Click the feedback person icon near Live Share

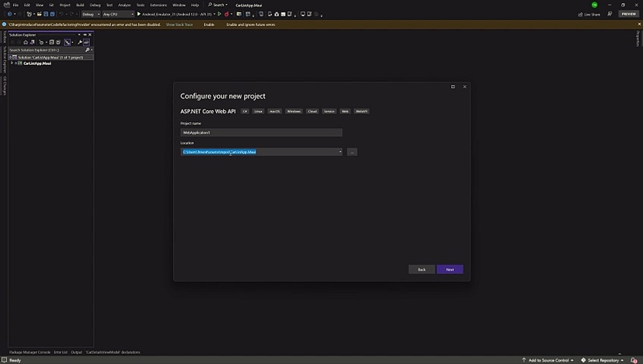pos(610,14)
